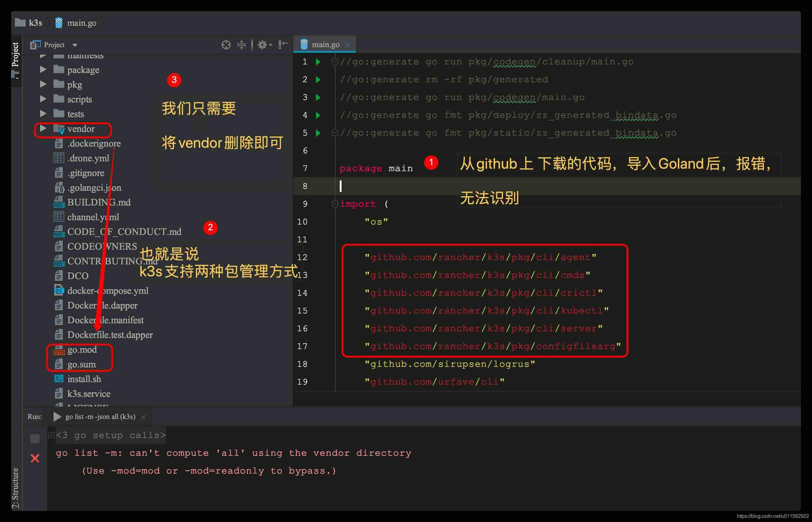Viewport: 812px width, 522px height.
Task: Select the CODE_OF_CONDUCT.md file
Action: [124, 232]
